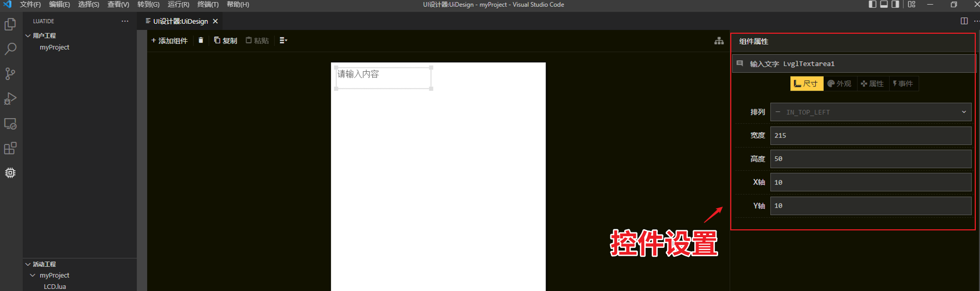
Task: Open the customize layout icon
Action: point(912,4)
